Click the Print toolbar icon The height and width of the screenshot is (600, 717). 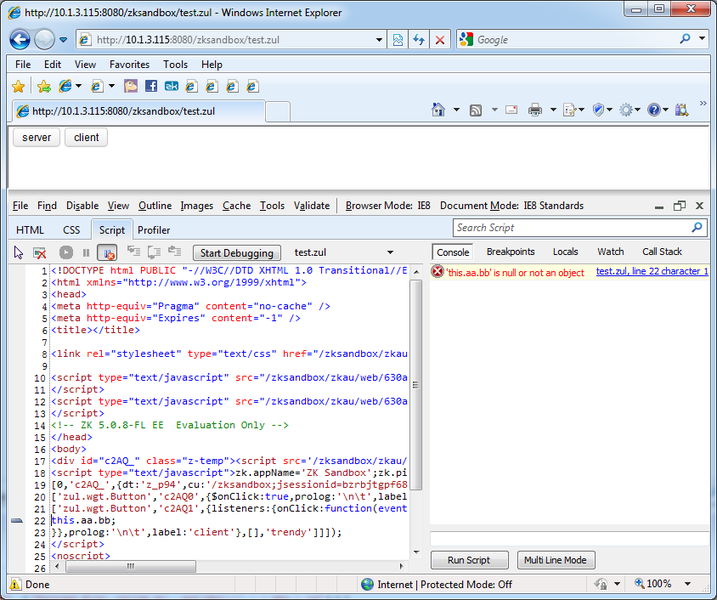pos(535,110)
